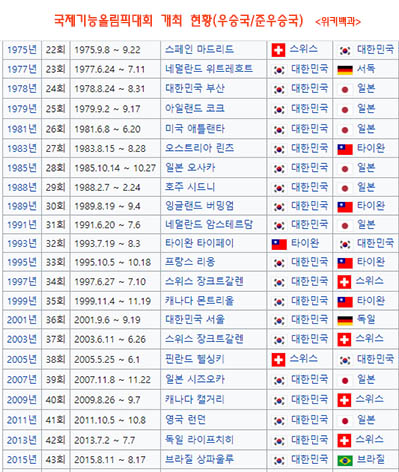Click the Swiss flag in the 1997 row
This screenshot has width=399, height=472.
pyautogui.click(x=344, y=282)
